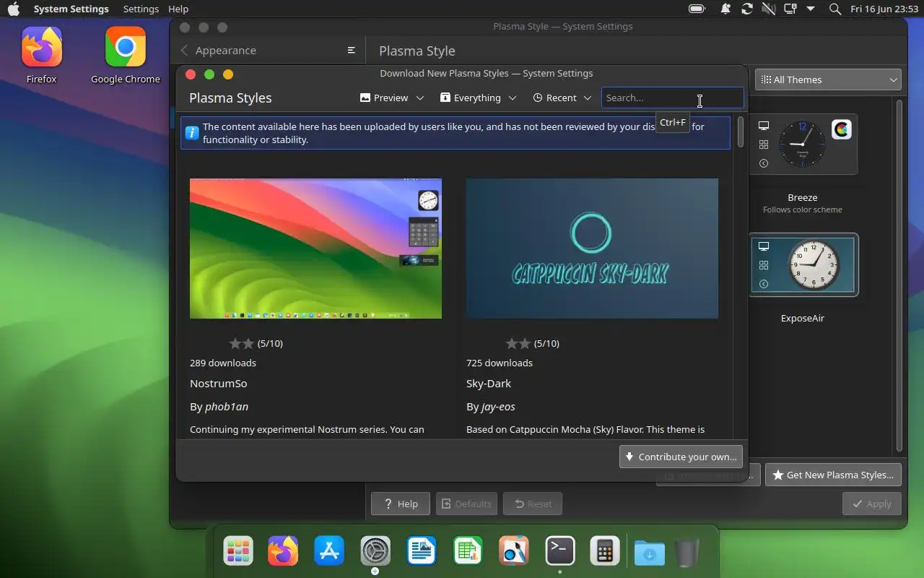
Task: Open the Calculator dock icon
Action: click(605, 552)
